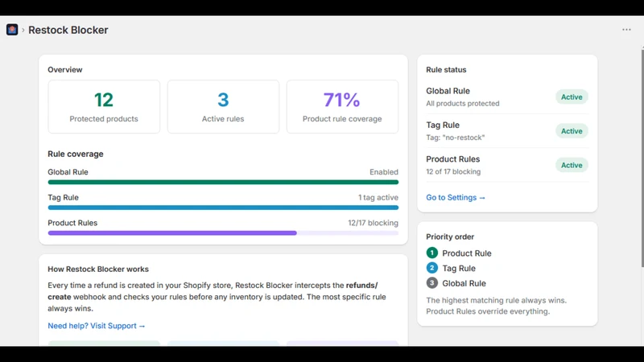Select the 12 Protected products card
This screenshot has height=362, width=644.
tap(104, 107)
